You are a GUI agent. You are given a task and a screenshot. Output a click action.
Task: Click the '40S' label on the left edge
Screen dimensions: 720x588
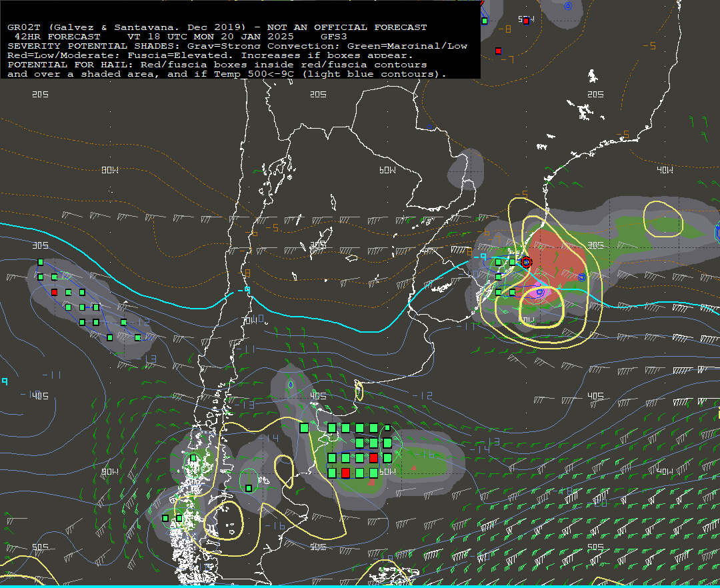(41, 396)
